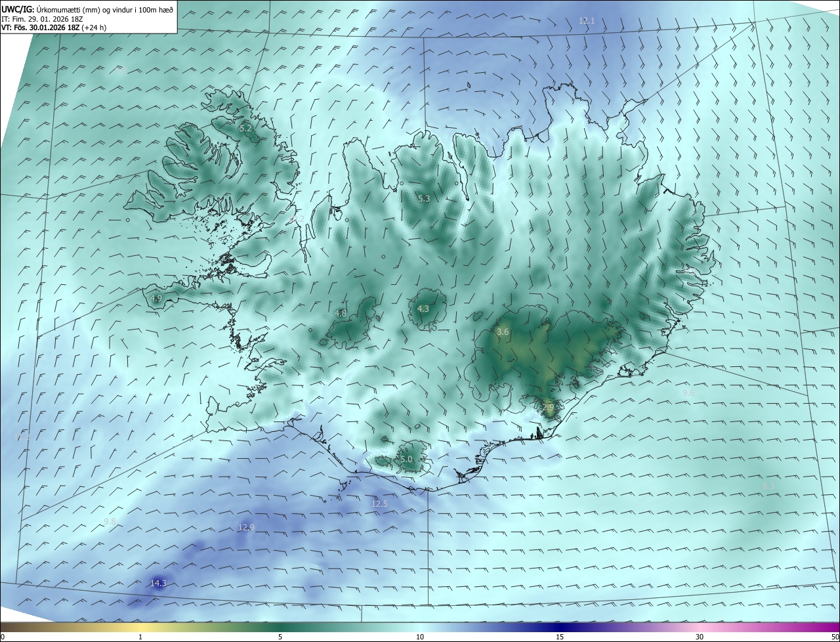Click the 12.5 value off the south coast
Image resolution: width=840 pixels, height=642 pixels.
pos(379,504)
